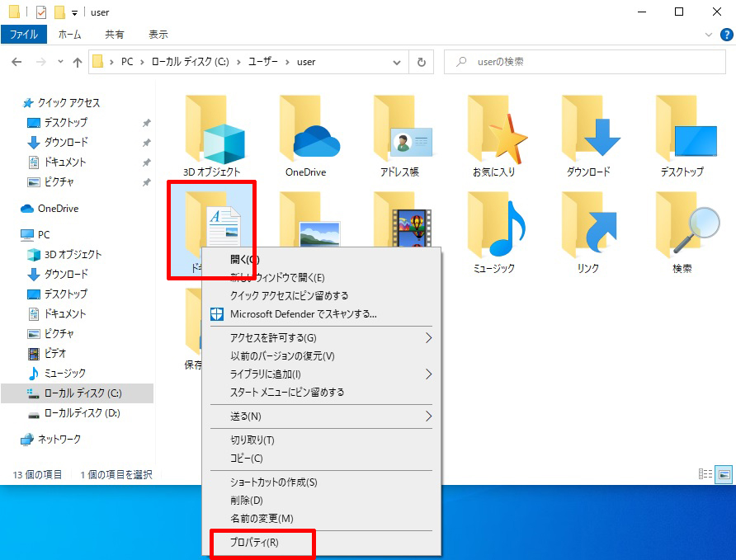The image size is (736, 560).
Task: Select プロパティ from the context menu
Action: (253, 543)
